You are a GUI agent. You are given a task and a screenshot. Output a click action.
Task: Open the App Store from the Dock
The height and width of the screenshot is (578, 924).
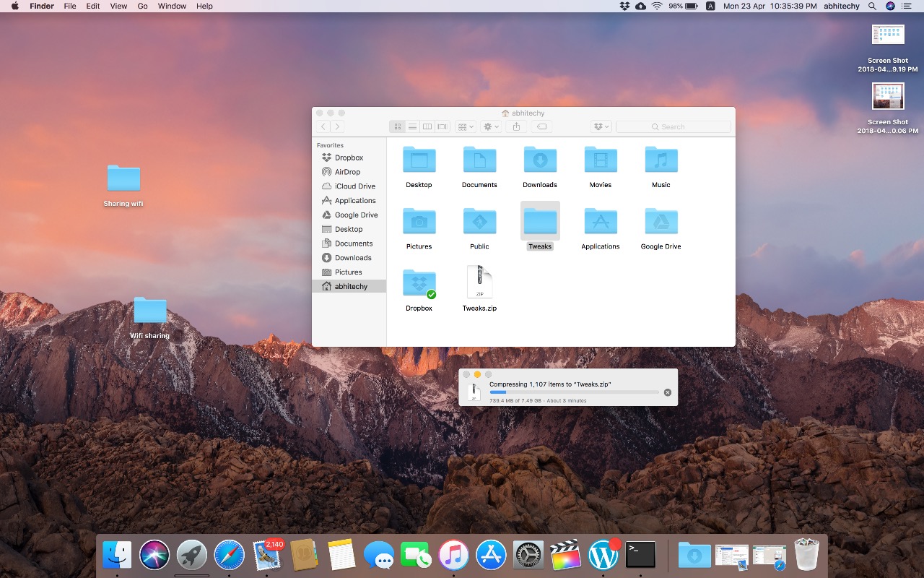tap(491, 554)
